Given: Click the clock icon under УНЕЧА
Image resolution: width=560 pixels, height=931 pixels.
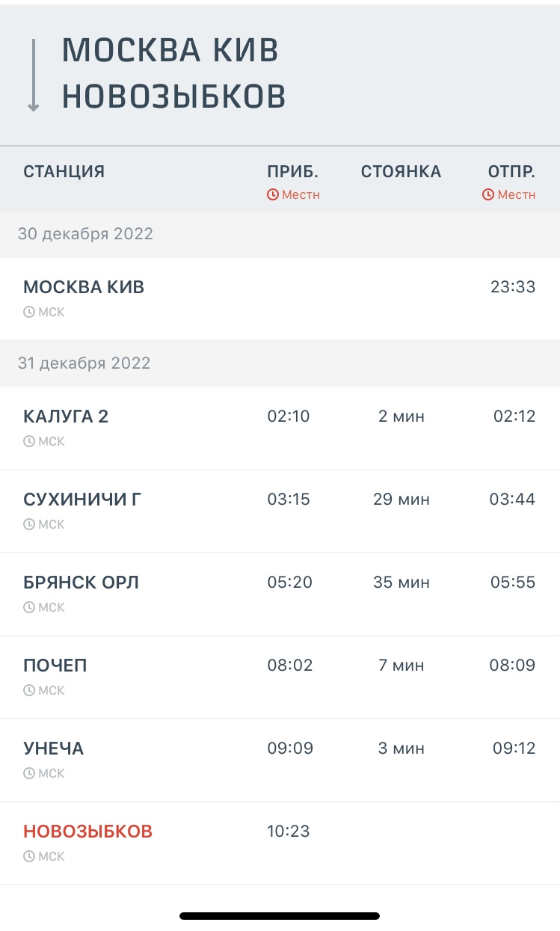Looking at the screenshot, I should [x=29, y=773].
